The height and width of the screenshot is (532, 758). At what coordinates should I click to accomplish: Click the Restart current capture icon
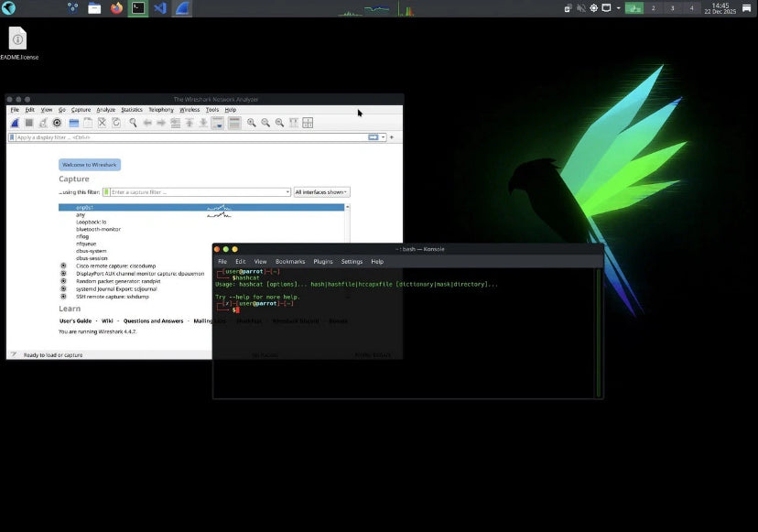[x=43, y=123]
